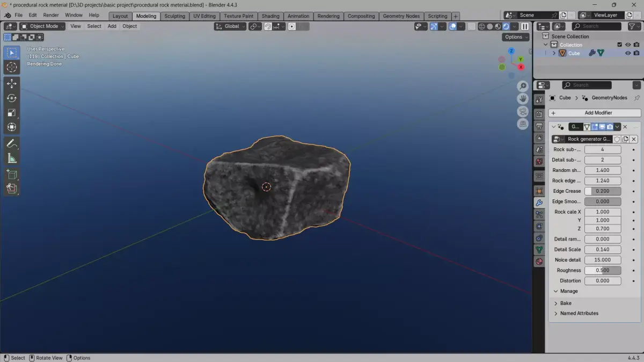Collapse the GeometryNodes modifier panel
Image resolution: width=644 pixels, height=362 pixels.
coord(553,127)
